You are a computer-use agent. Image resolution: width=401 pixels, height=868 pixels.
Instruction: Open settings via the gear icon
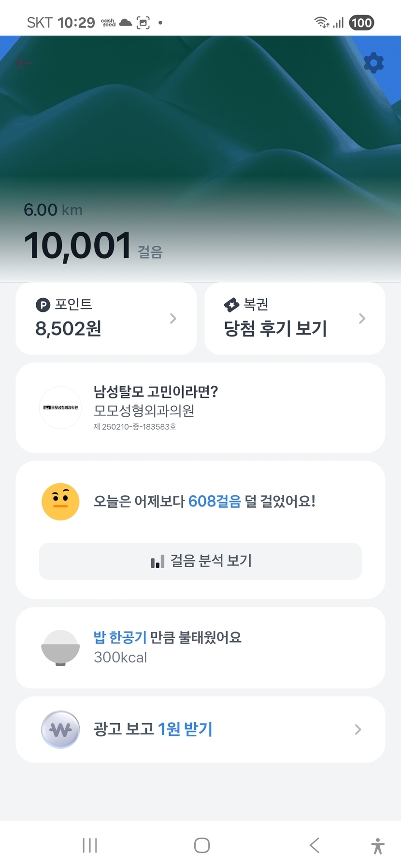tap(373, 63)
